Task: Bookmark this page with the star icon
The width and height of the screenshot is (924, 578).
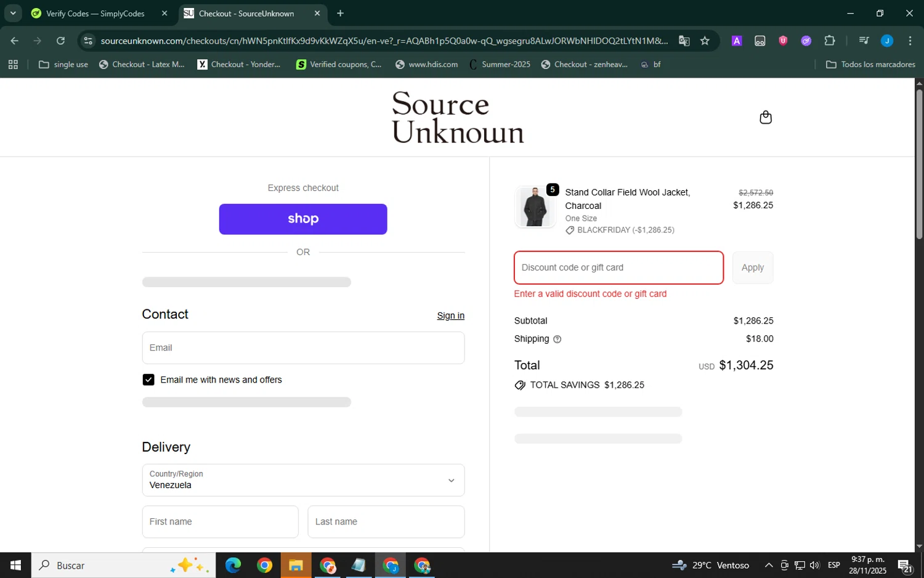Action: pyautogui.click(x=705, y=41)
